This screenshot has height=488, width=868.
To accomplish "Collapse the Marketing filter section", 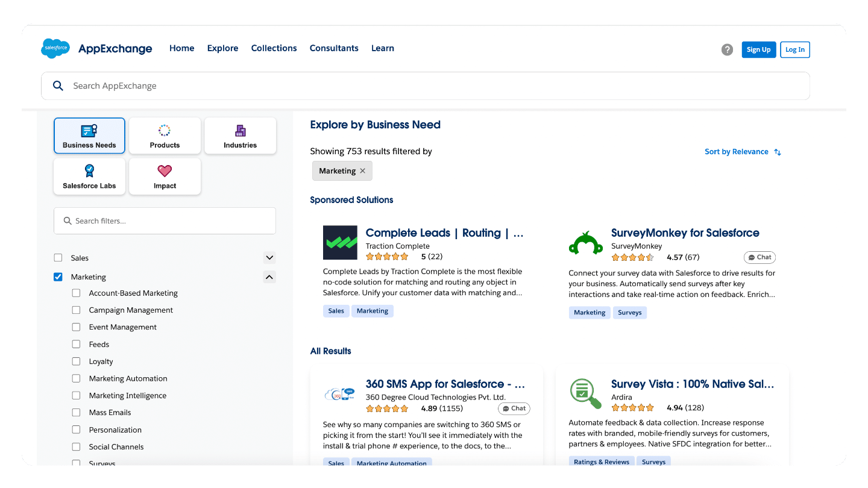I will point(269,277).
